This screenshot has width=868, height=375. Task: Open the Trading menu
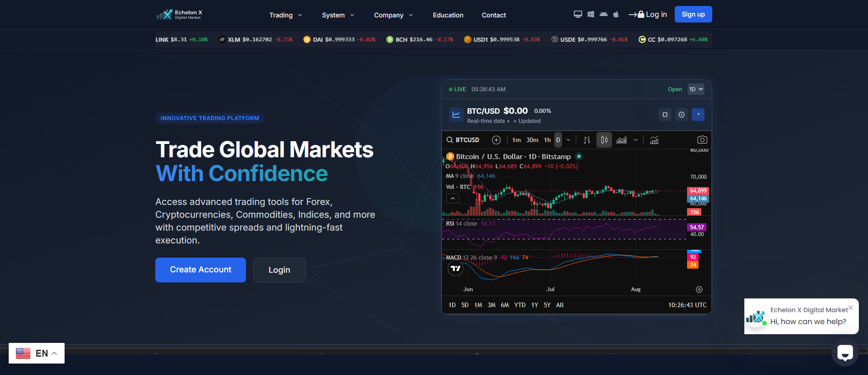pyautogui.click(x=286, y=15)
